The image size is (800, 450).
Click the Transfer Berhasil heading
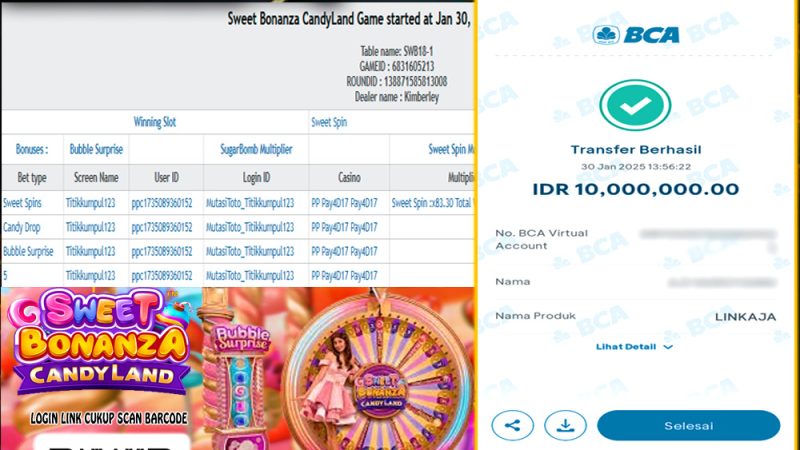tap(636, 149)
